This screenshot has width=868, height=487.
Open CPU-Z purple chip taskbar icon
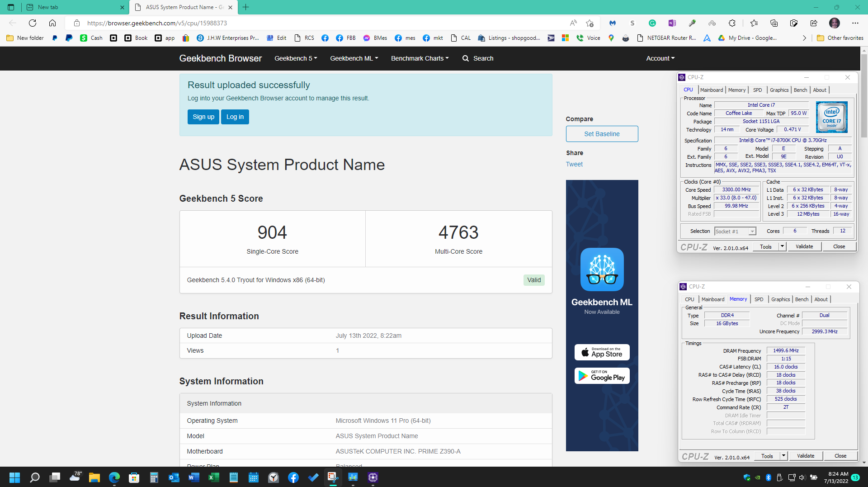pos(373,478)
